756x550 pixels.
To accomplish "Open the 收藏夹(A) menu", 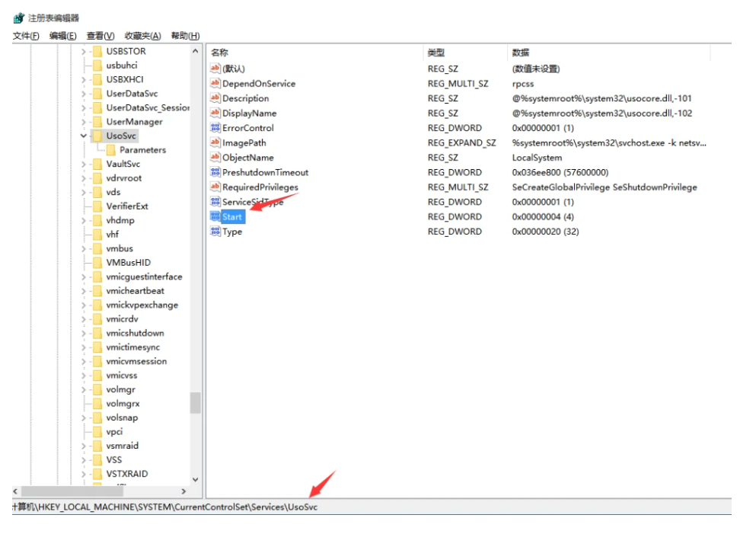I will coord(143,36).
